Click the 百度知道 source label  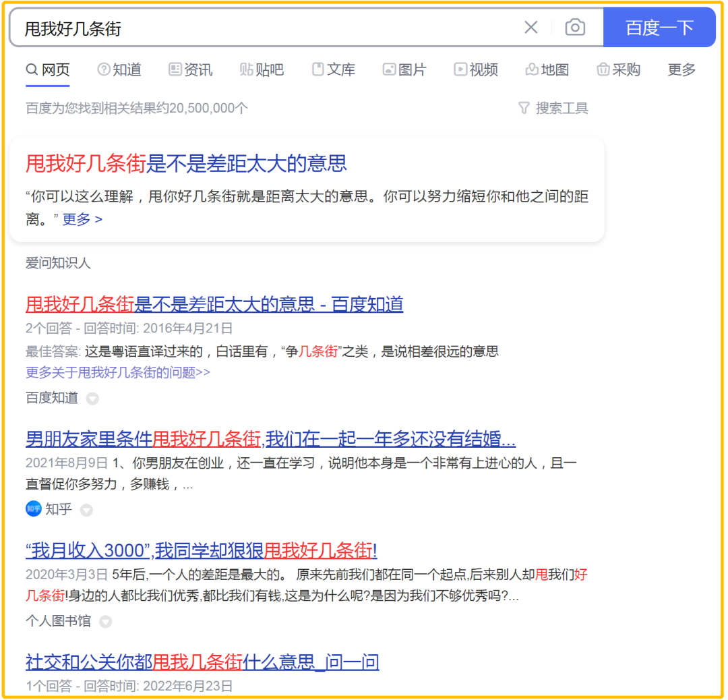point(51,398)
